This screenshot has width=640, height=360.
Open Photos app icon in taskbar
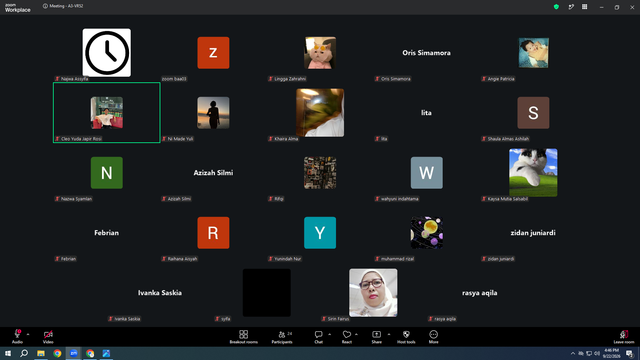[x=106, y=353]
